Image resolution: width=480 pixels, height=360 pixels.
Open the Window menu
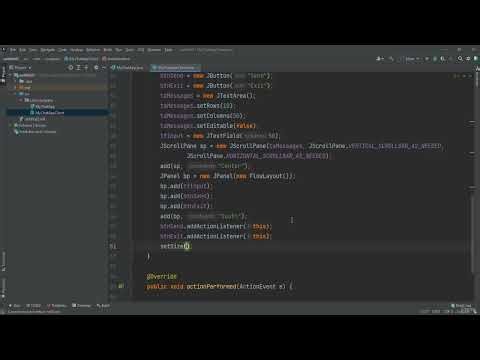coord(154,50)
